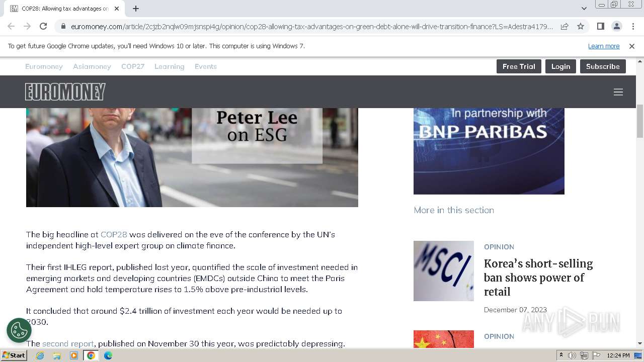The height and width of the screenshot is (362, 644).
Task: Click the BNP Paribas partnership banner
Action: (x=489, y=151)
